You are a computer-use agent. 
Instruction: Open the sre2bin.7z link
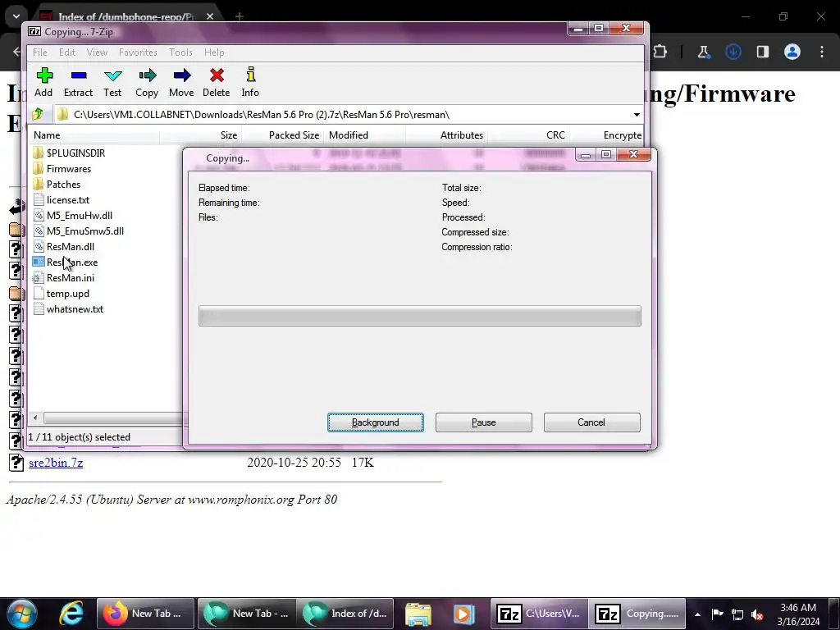point(56,463)
